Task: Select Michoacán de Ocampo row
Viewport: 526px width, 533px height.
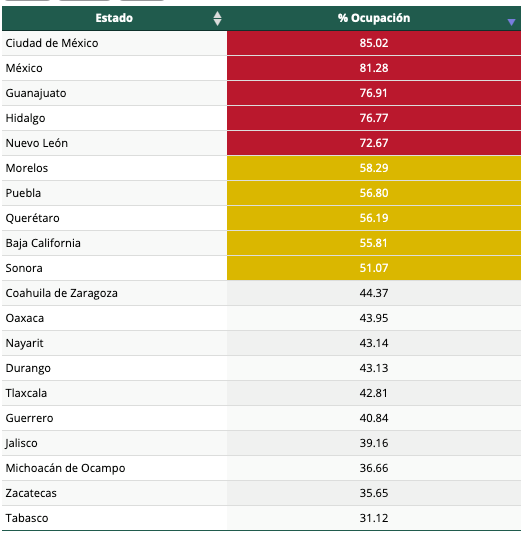Action: click(x=261, y=468)
